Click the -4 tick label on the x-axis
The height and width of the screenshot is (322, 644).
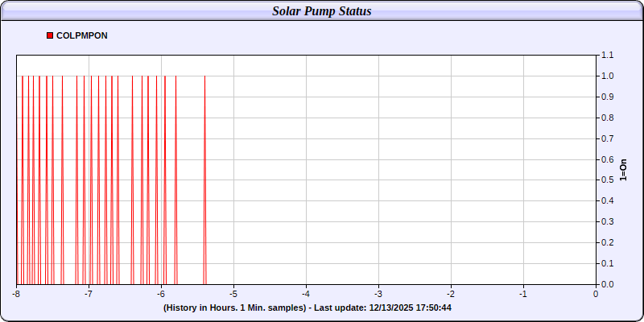(x=305, y=295)
